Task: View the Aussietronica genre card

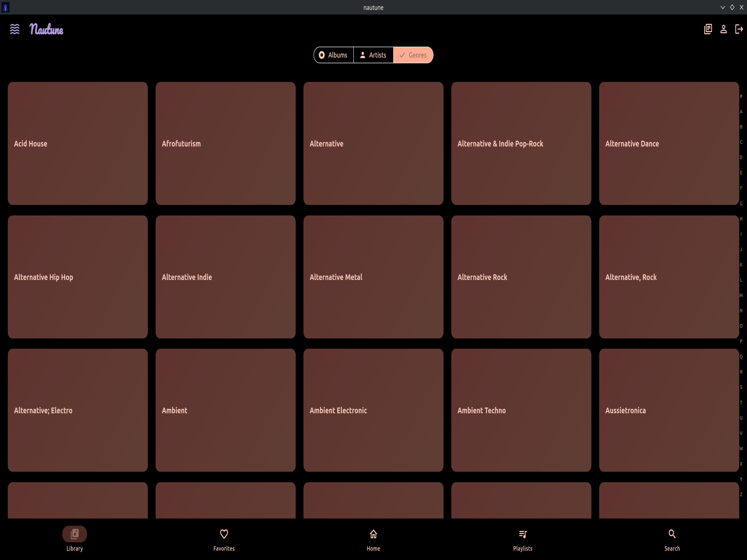Action: [669, 410]
